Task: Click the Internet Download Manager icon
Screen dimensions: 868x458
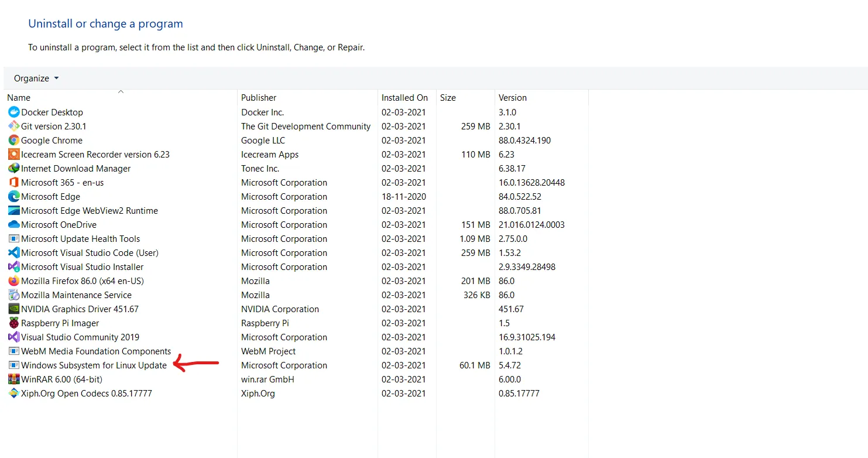Action: click(x=13, y=168)
